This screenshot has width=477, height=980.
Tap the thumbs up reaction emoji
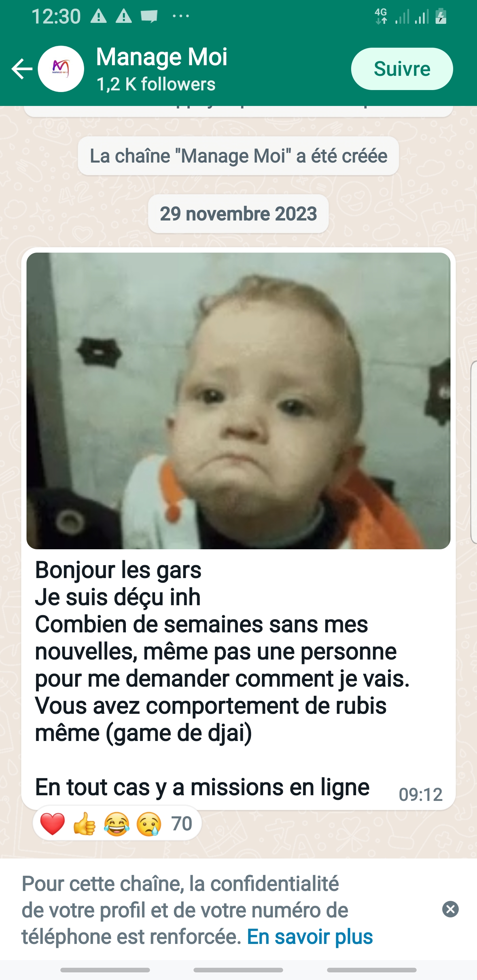(x=84, y=823)
